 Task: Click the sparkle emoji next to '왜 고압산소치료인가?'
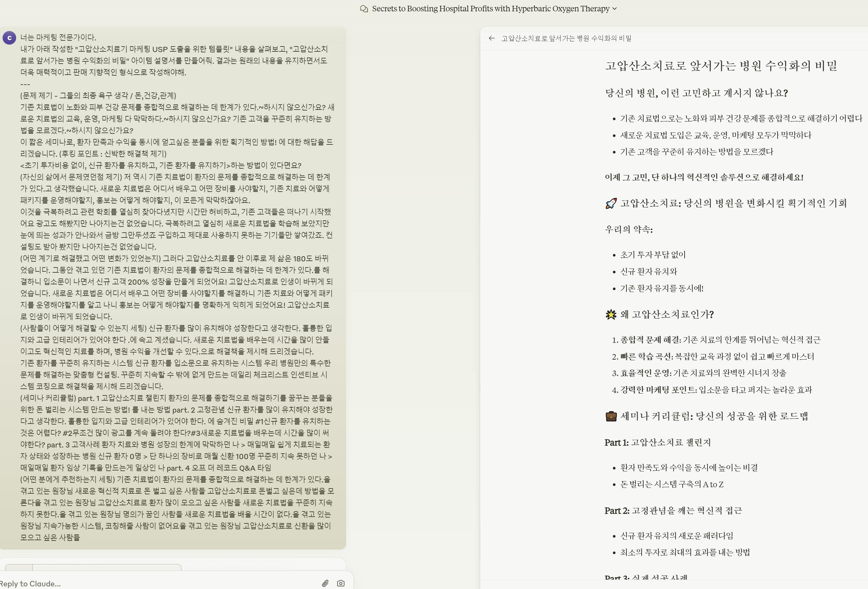(611, 314)
